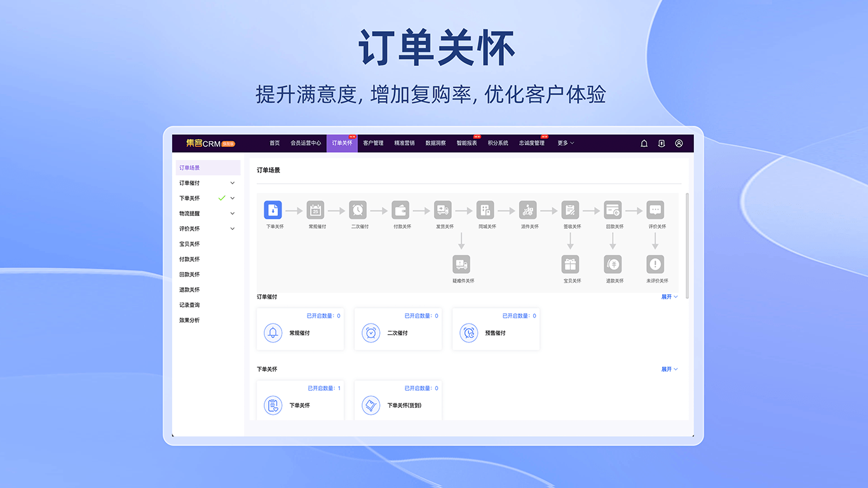
Task: Open 回款关怀 in the sidebar
Action: point(189,274)
